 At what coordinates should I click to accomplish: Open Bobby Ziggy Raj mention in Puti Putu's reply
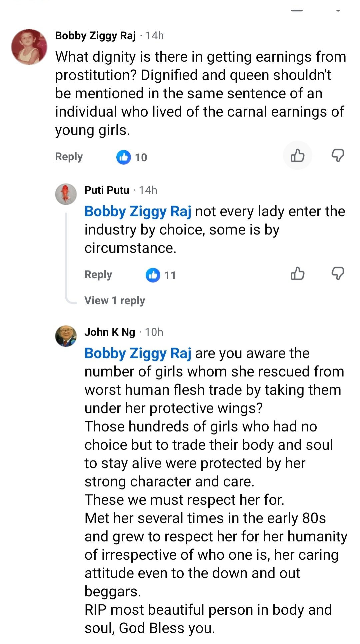click(x=138, y=212)
